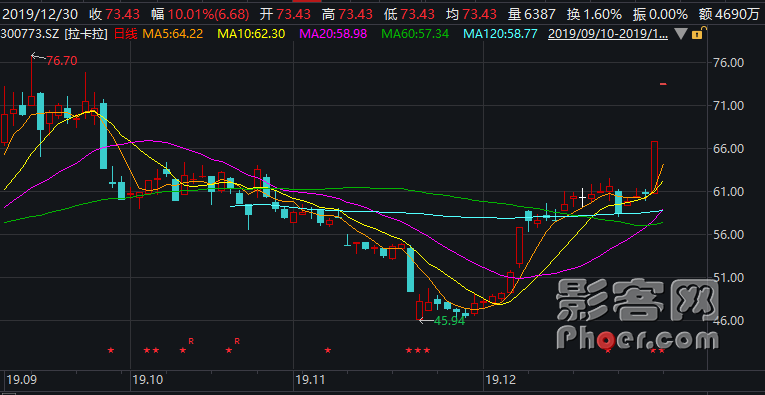This screenshot has width=765, height=395.
Task: Click the MA60:57.34 green indicator label
Action: (x=416, y=35)
